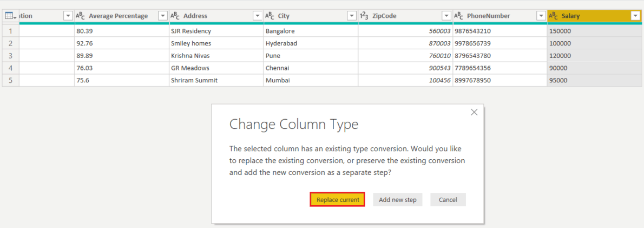Click the Shriram Summit address cell
The image size is (644, 228).
tap(216, 81)
